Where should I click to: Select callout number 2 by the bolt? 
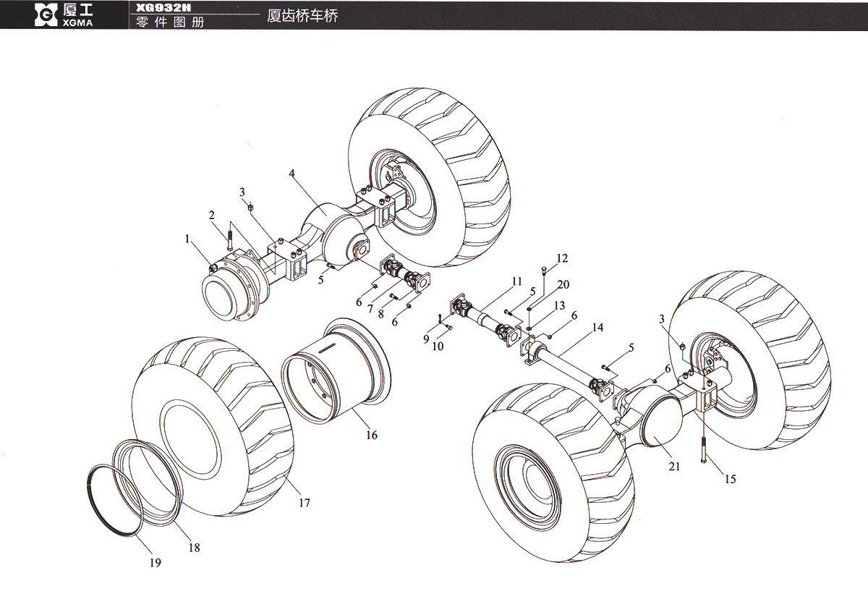[x=212, y=215]
